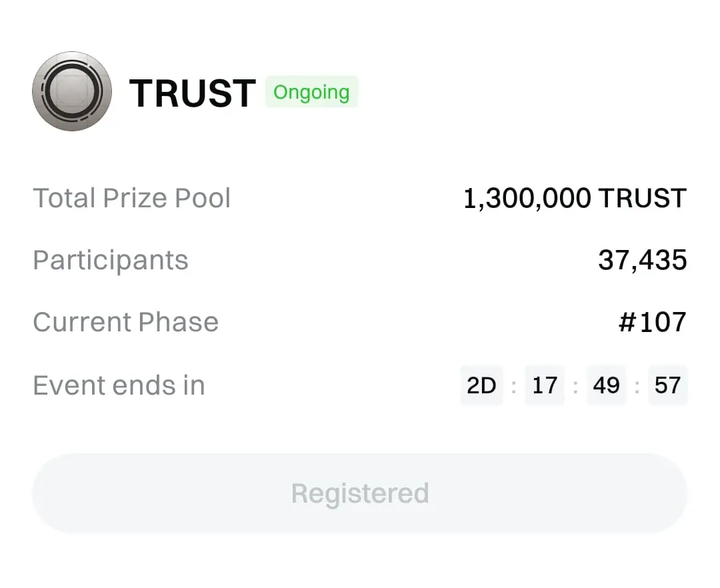Image resolution: width=720 pixels, height=588 pixels.
Task: Click the green Ongoing status badge
Action: click(311, 92)
